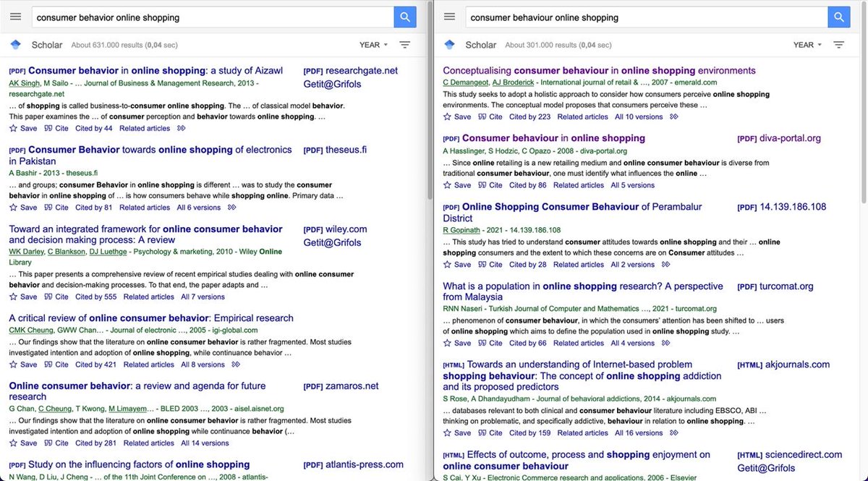Show more options for shopping addiction result

tap(674, 433)
